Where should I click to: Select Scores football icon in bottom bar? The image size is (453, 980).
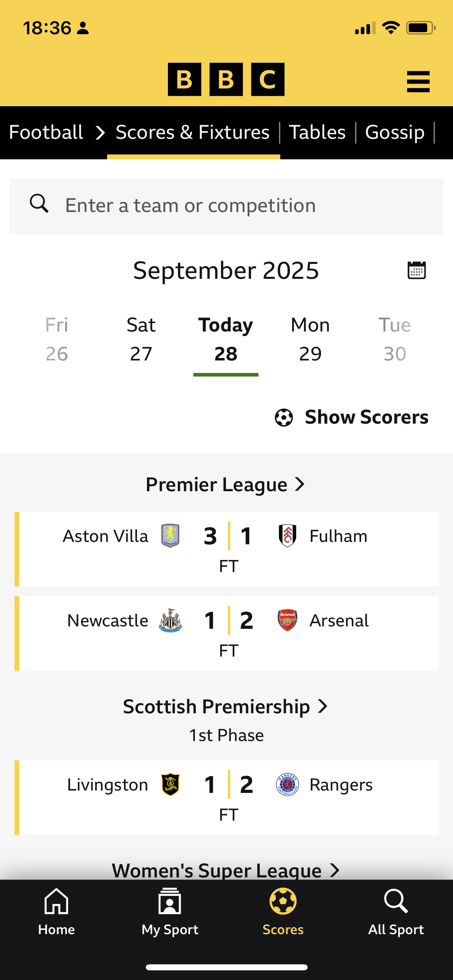[x=283, y=902]
